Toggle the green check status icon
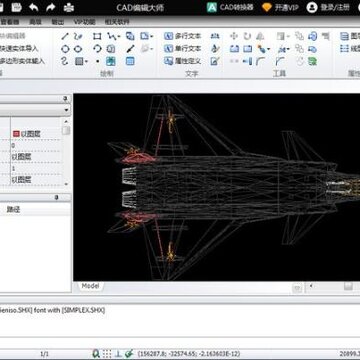Viewport: 360px width, 360px height. click(129, 354)
